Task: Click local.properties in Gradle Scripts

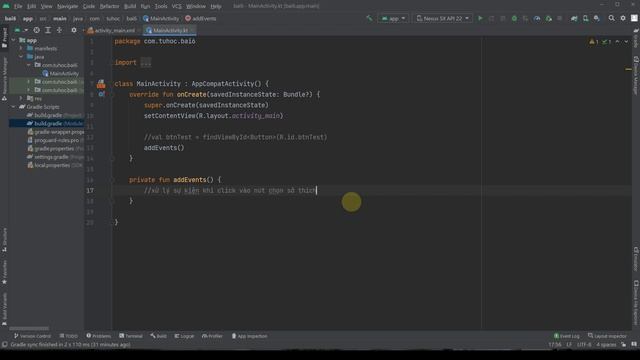Action: (x=52, y=165)
